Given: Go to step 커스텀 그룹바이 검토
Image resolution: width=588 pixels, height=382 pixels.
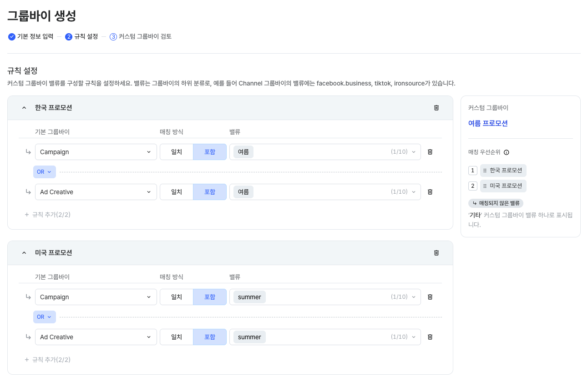Looking at the screenshot, I should pos(141,36).
